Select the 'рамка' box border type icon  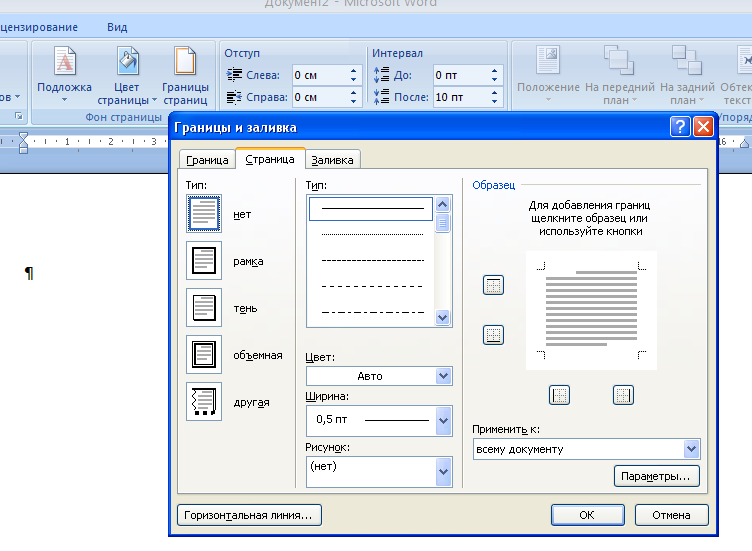click(204, 260)
